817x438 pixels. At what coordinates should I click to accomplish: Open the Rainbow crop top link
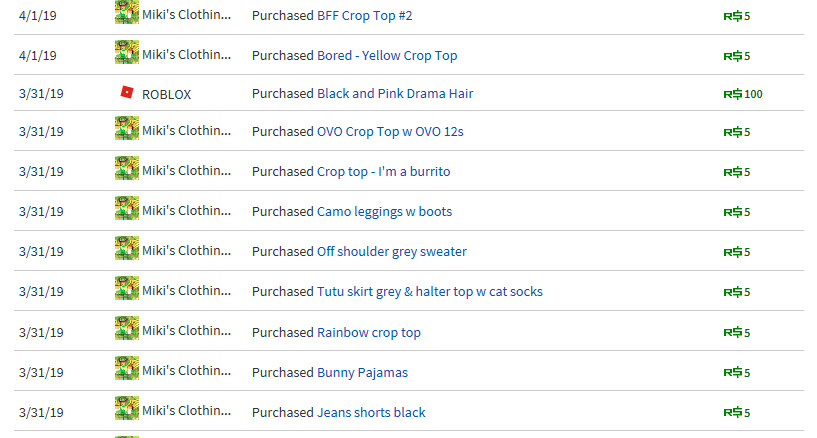(x=369, y=333)
